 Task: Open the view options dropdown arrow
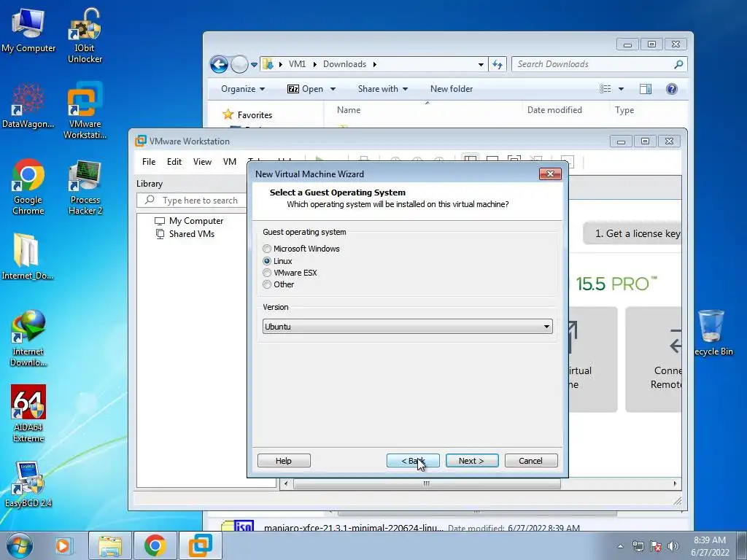pos(621,89)
